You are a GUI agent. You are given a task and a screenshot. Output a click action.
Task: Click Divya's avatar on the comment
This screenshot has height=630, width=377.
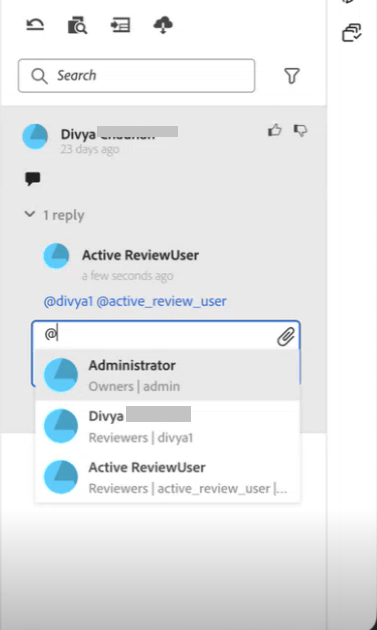(x=35, y=137)
